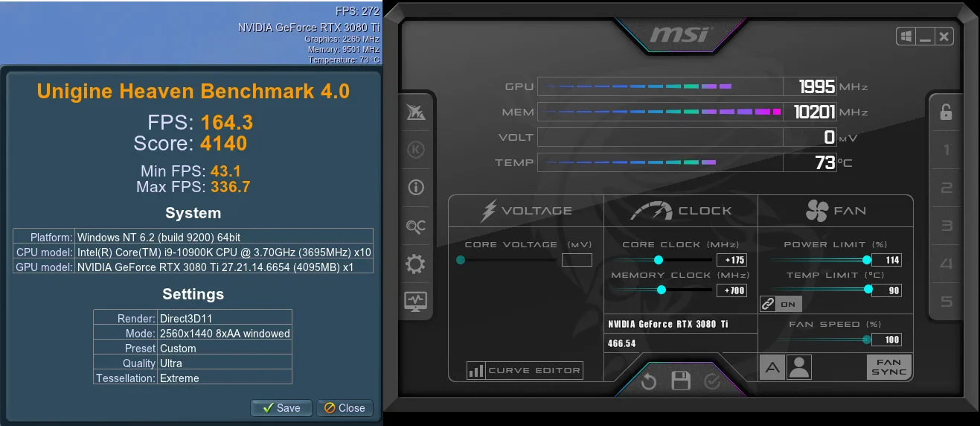Toggle automatic fan mode A button
The height and width of the screenshot is (426, 980).
(772, 367)
